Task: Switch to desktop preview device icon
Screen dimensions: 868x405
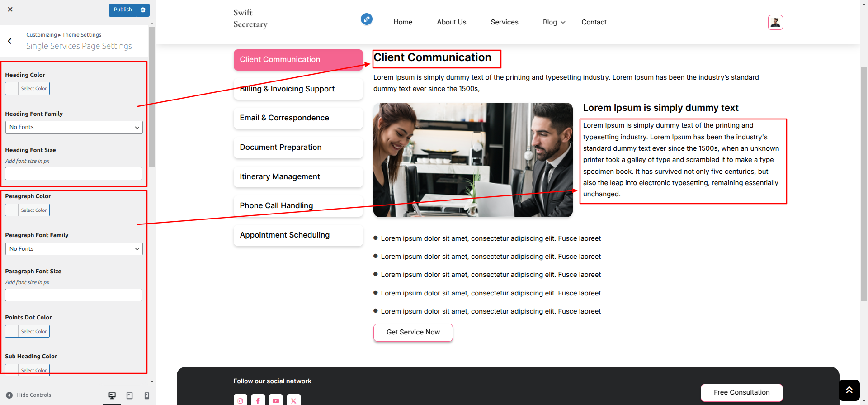Action: click(x=112, y=395)
